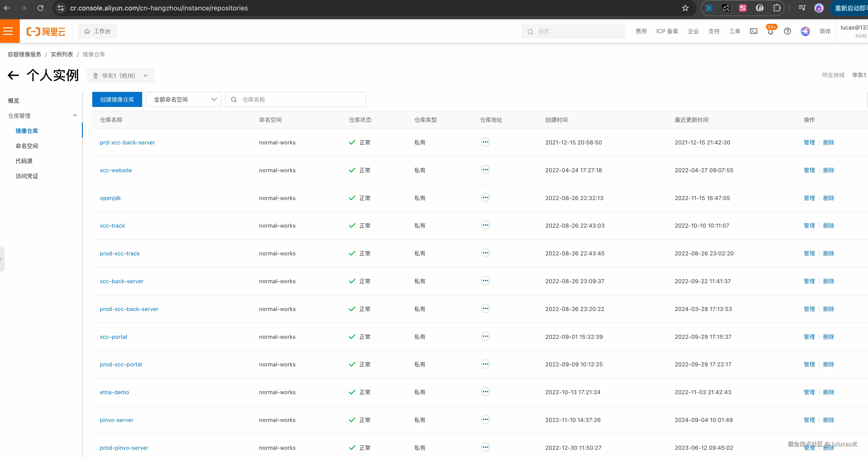This screenshot has height=458, width=868.
Task: Go to 访问凭证 in the sidebar
Action: click(27, 176)
